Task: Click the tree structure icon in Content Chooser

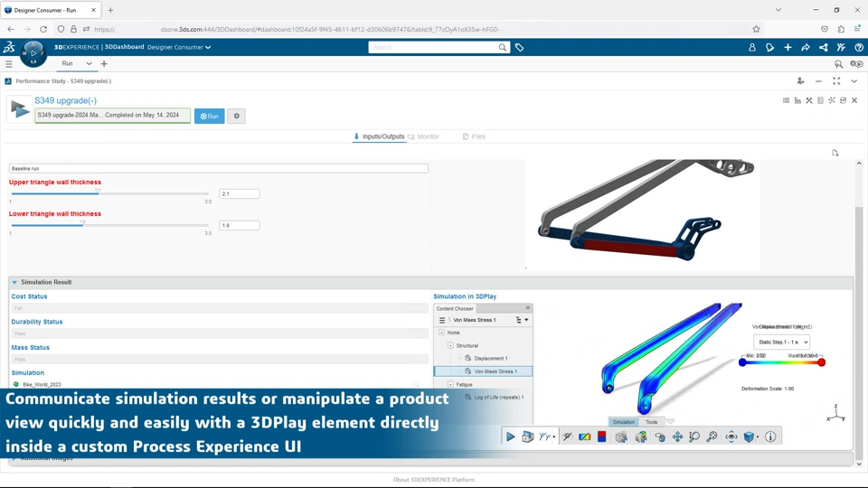Action: 519,320
